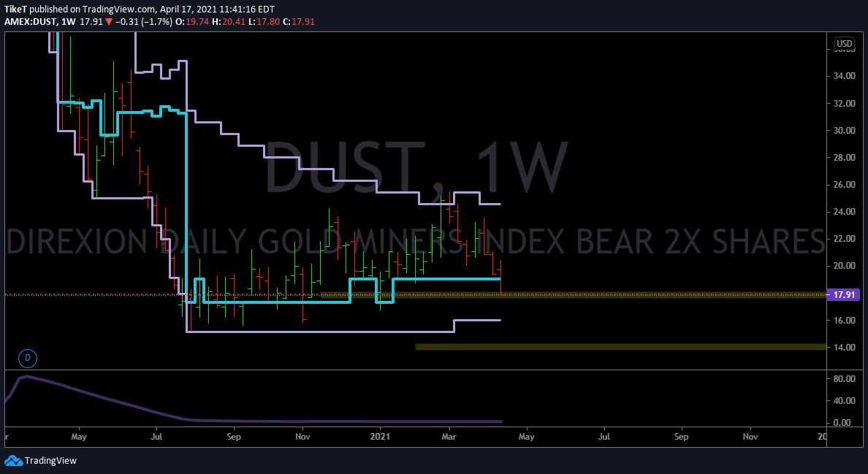The image size is (868, 474).
Task: Click the AMEX:DUST symbol name
Action: coord(29,22)
